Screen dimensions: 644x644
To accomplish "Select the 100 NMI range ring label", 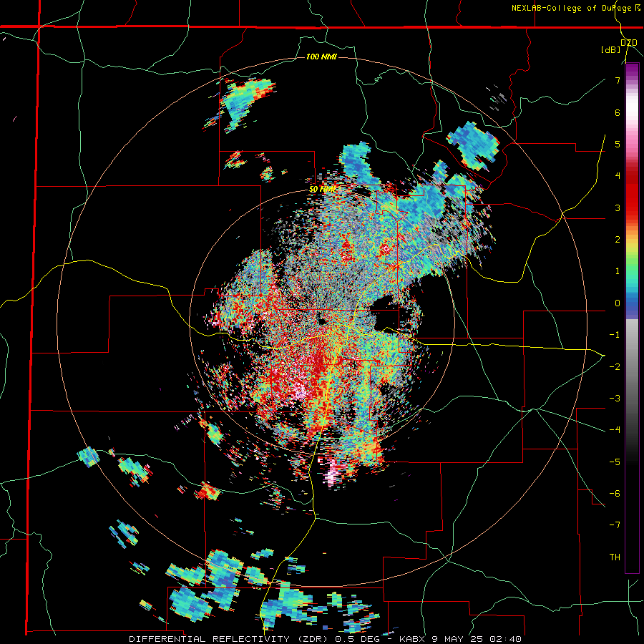I will coord(321,57).
